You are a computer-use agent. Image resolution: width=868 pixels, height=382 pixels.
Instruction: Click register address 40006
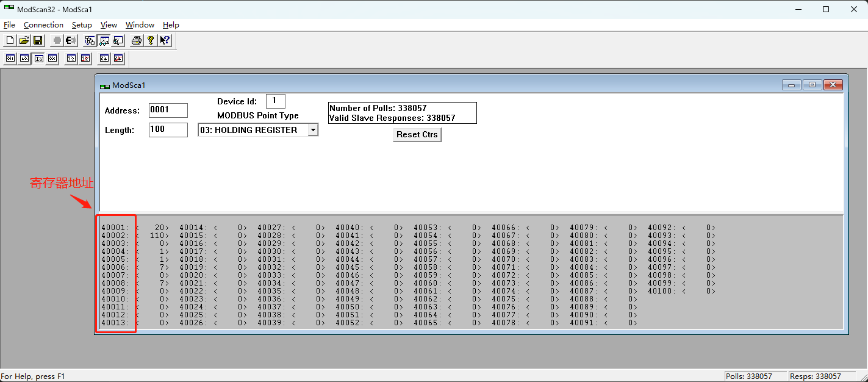click(113, 267)
